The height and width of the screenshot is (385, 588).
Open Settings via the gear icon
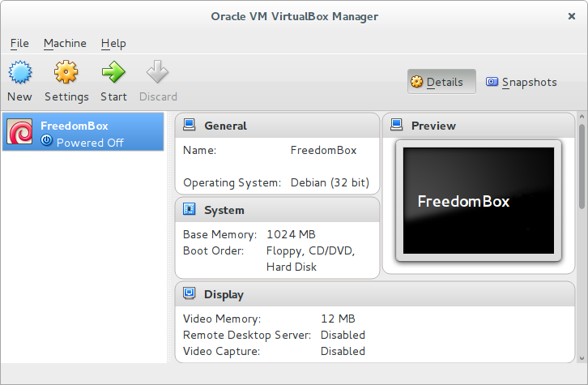(x=66, y=71)
